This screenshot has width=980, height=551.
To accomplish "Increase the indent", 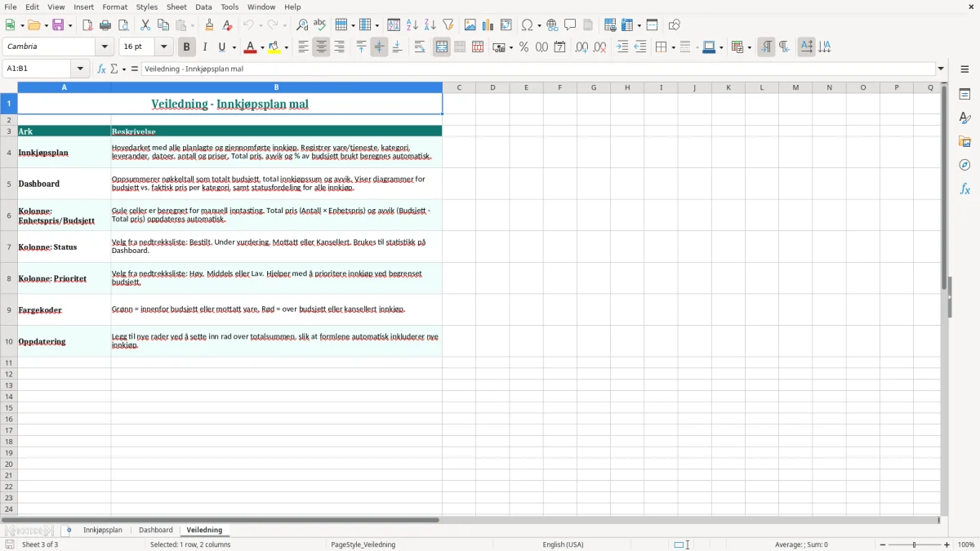I will click(622, 47).
